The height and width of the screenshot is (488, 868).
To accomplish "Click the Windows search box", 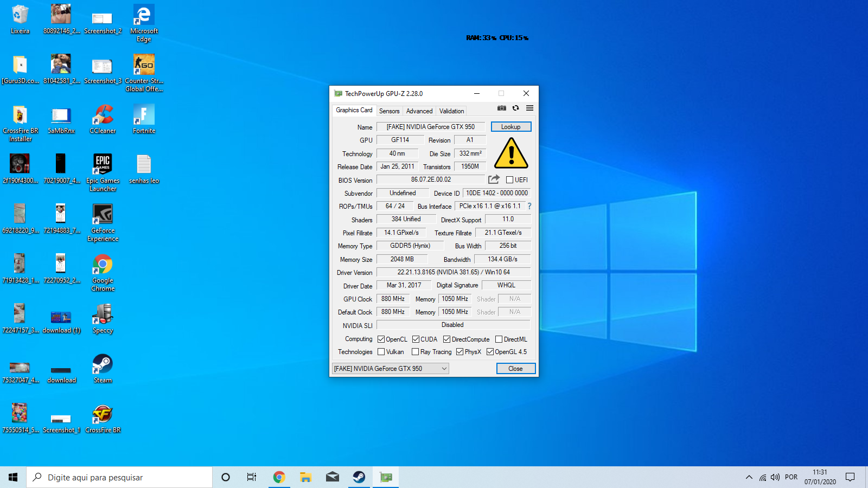I will click(119, 477).
